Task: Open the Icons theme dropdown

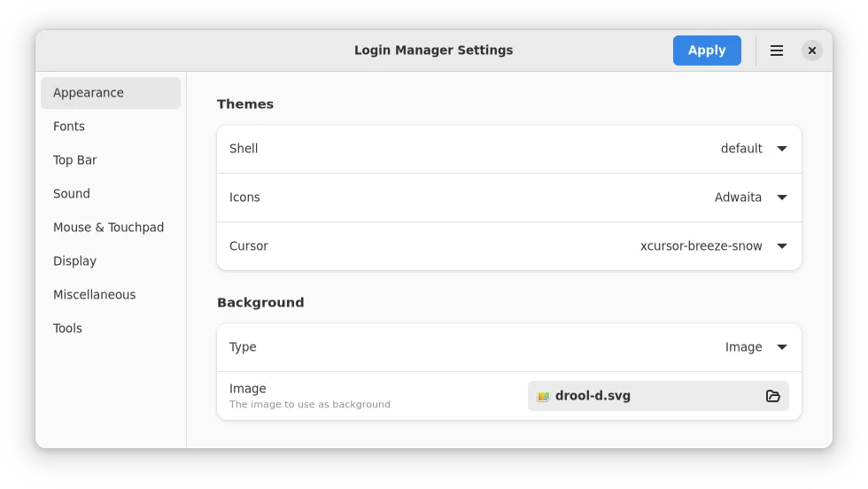Action: click(x=750, y=198)
